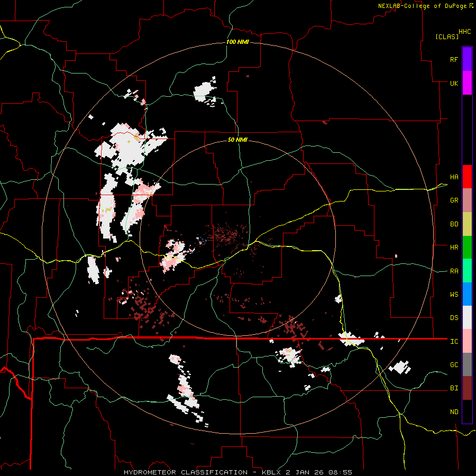Click the HA red legend swatch
476x476 pixels.
[x=467, y=177]
